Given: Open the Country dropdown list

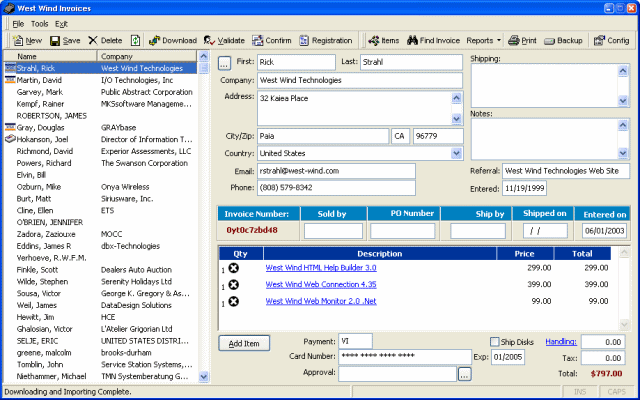Looking at the screenshot, I should (x=457, y=154).
